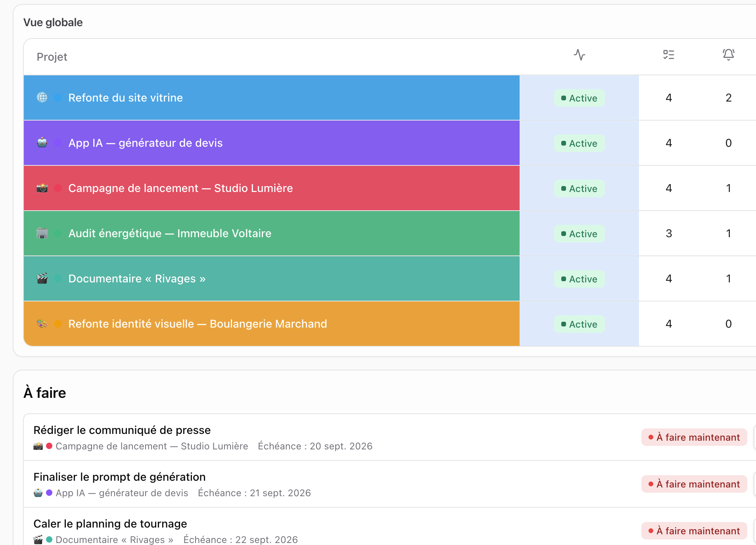
Task: Click the robot icon of App IA project
Action: [x=42, y=143]
